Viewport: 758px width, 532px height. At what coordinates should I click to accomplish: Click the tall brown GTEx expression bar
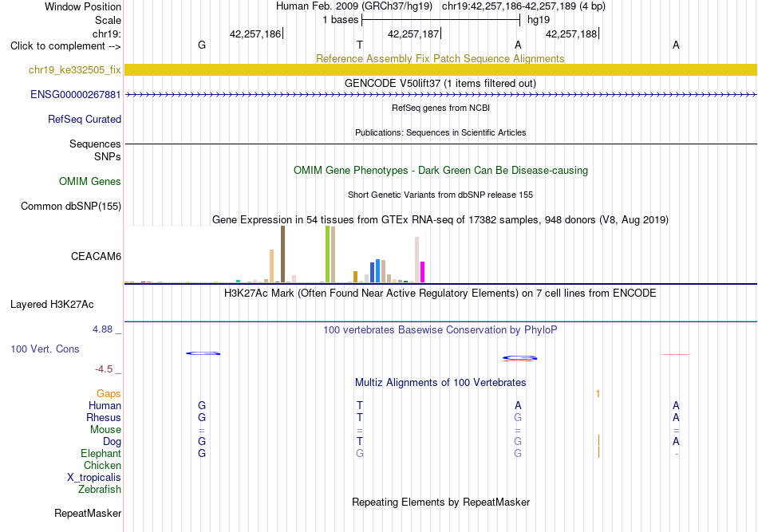click(x=282, y=254)
